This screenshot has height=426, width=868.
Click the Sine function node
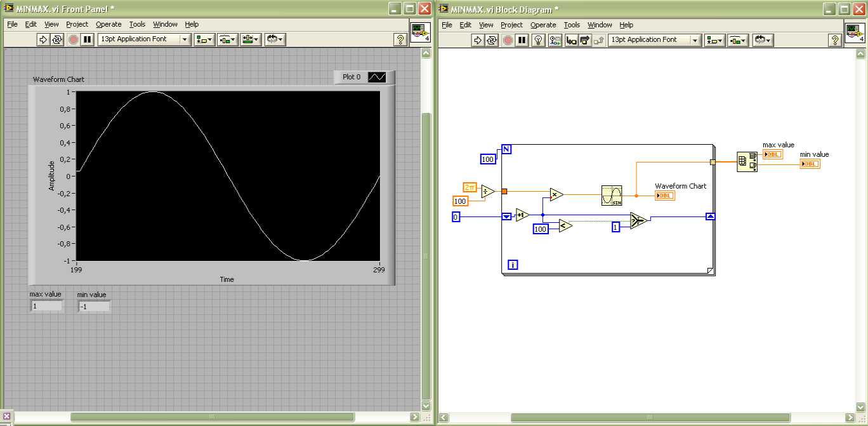coord(611,196)
